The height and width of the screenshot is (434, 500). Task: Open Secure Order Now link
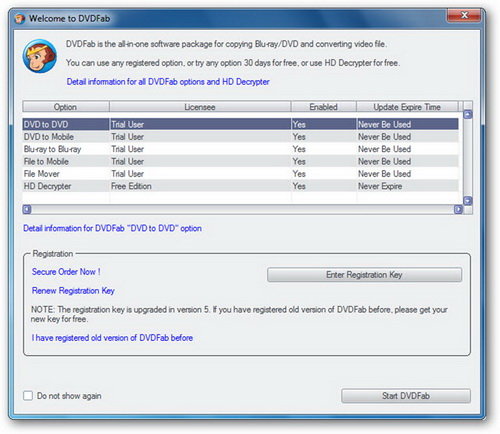click(66, 272)
